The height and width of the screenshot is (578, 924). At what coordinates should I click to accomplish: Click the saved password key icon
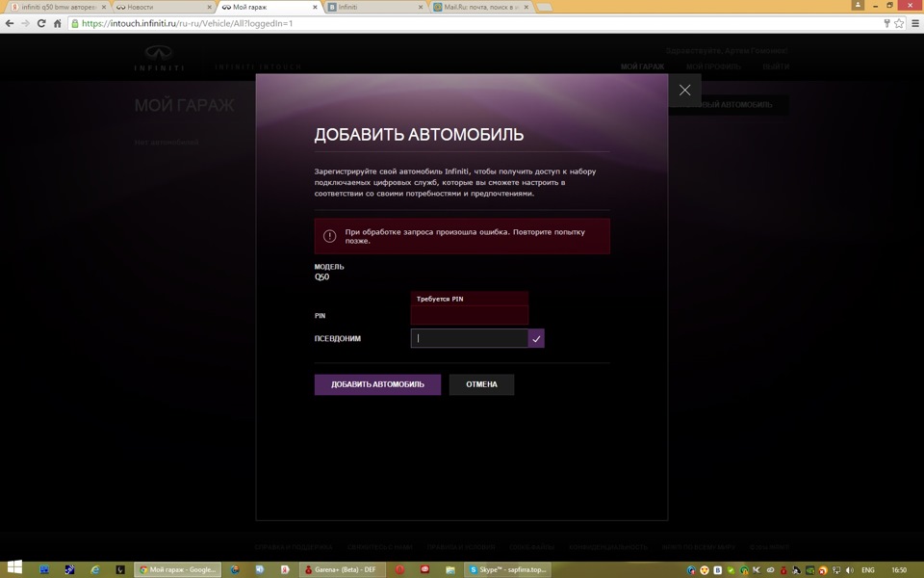[x=886, y=23]
